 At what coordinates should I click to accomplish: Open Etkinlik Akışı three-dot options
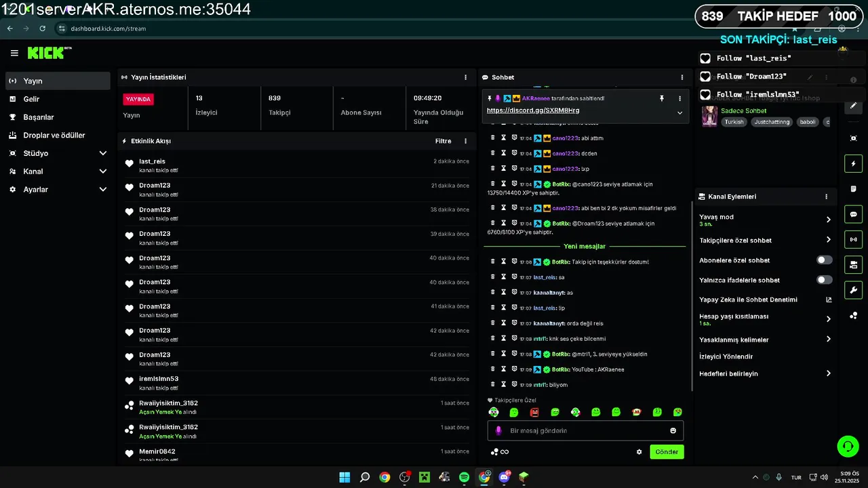tap(465, 141)
